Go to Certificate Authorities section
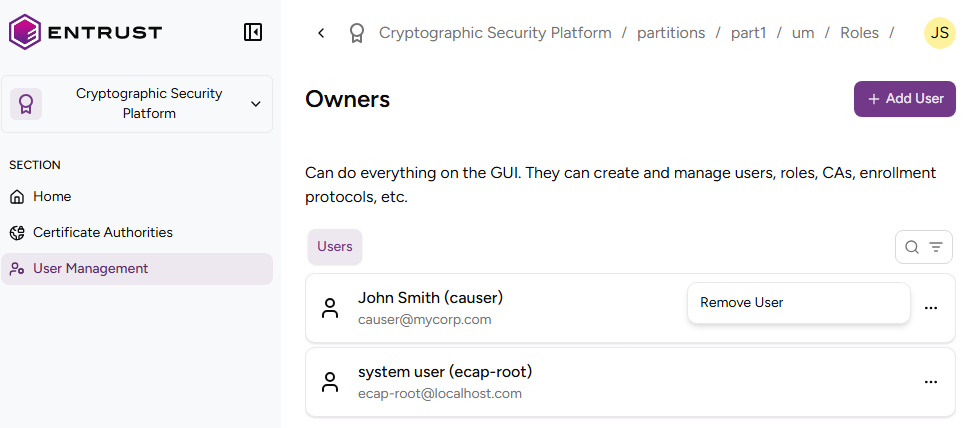This screenshot has width=970, height=428. (102, 233)
